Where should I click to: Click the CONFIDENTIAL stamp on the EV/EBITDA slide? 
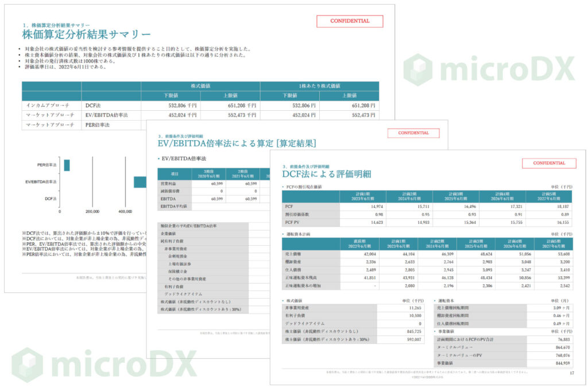pos(413,133)
